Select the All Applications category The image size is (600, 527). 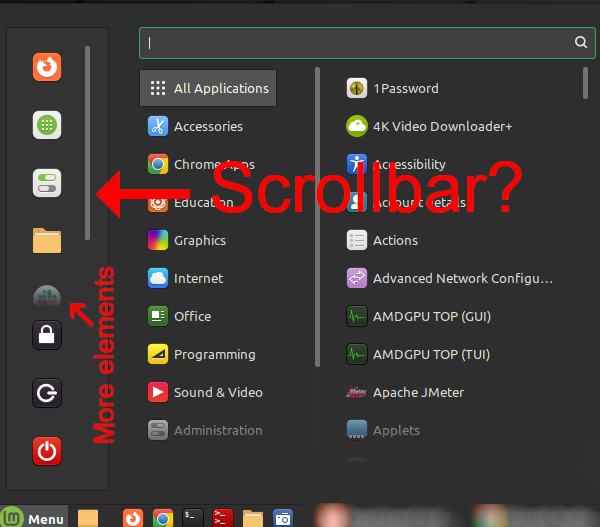tap(208, 88)
